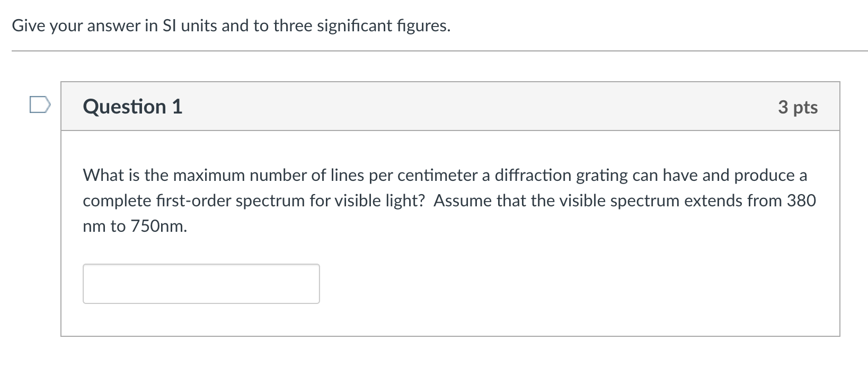Click the answer input field
Screen dimensions: 868x366
click(x=201, y=284)
